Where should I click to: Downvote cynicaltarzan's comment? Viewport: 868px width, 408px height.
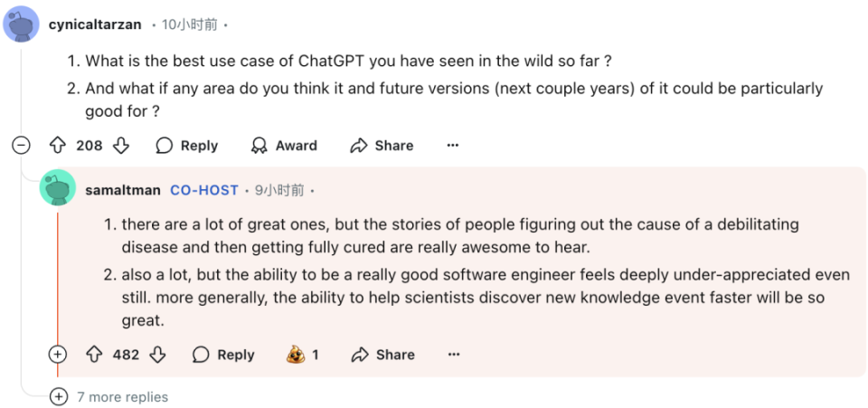(120, 146)
